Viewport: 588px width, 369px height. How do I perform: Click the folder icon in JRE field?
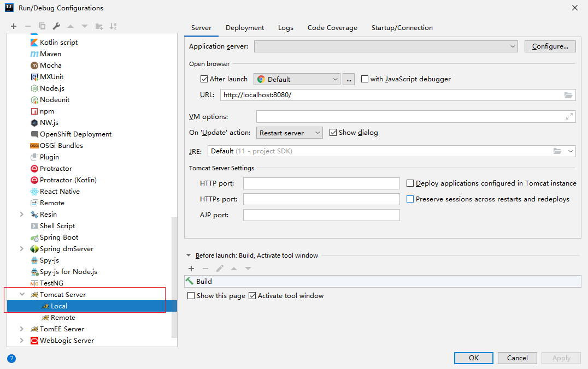coord(557,151)
